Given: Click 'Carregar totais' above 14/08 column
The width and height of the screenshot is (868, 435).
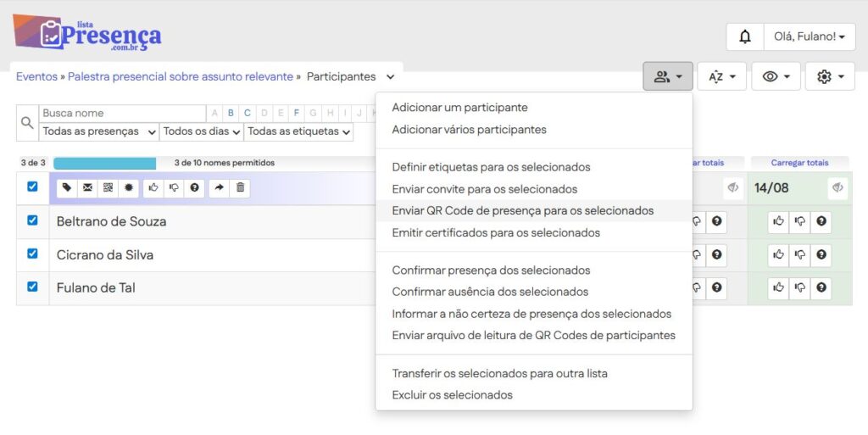Looking at the screenshot, I should [x=799, y=164].
